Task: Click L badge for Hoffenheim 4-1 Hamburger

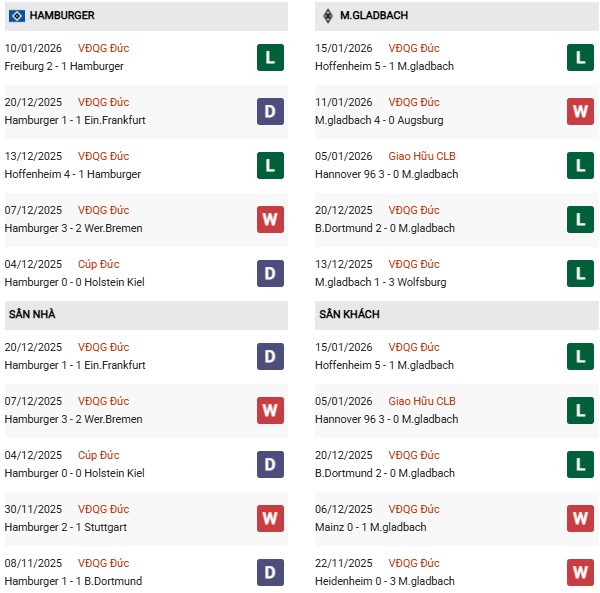Action: click(270, 165)
